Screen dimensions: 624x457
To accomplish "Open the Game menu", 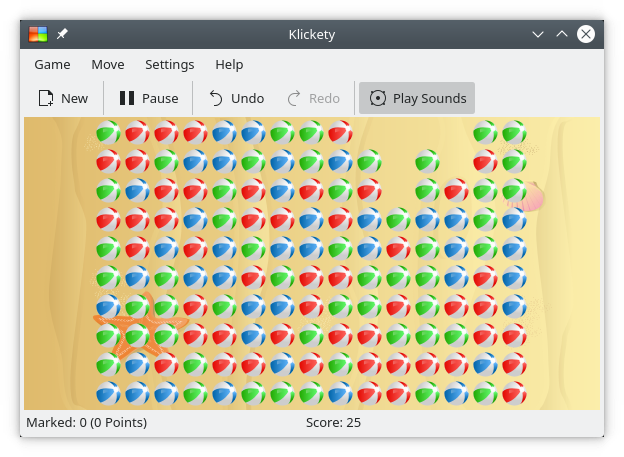I will click(x=52, y=64).
